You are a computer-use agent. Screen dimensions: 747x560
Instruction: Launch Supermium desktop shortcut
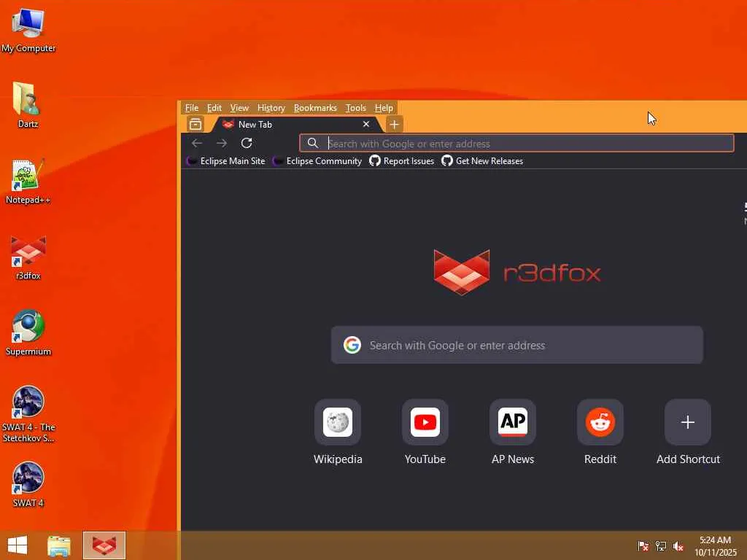click(28, 332)
